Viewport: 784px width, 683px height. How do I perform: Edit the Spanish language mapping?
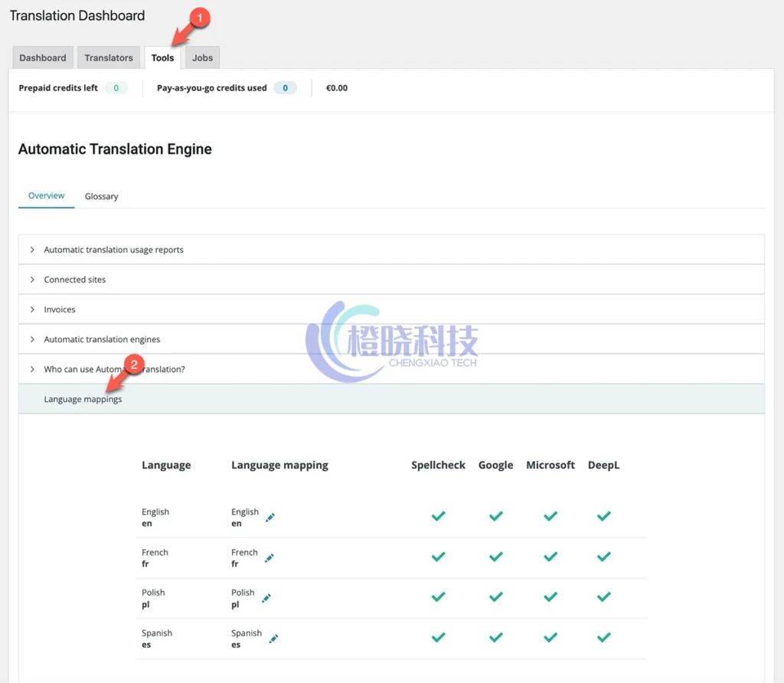click(x=273, y=639)
